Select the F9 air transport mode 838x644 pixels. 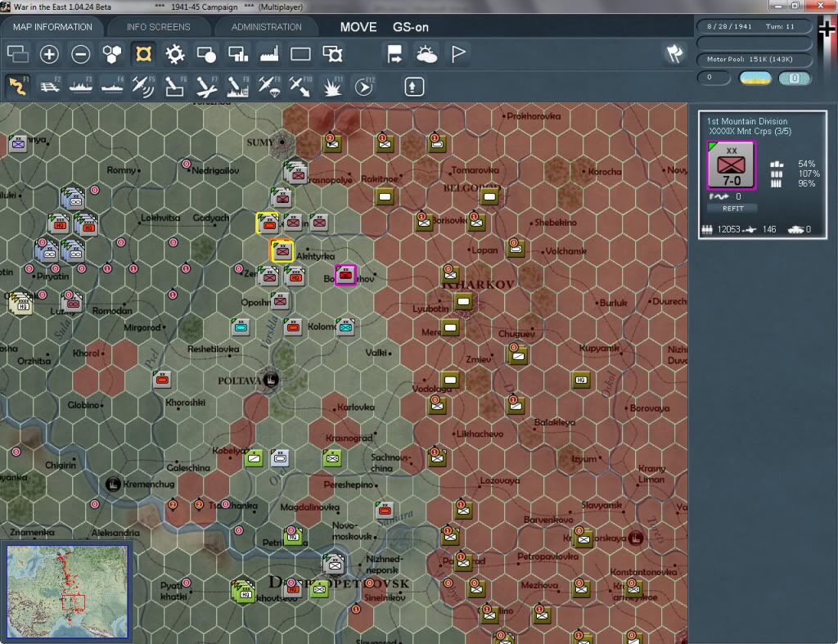click(x=269, y=87)
